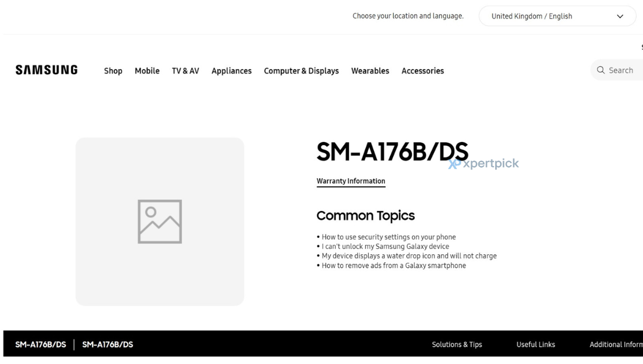Open the Appliances menu
Image resolution: width=643 pixels, height=364 pixels.
(x=231, y=71)
